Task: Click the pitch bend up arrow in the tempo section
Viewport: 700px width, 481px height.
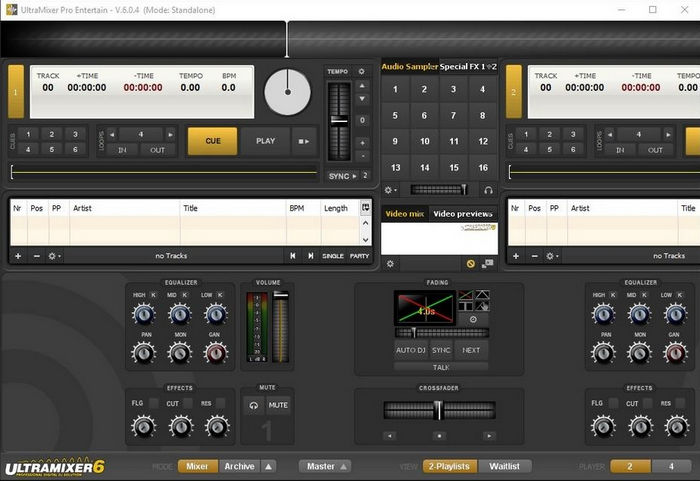Action: [x=362, y=85]
